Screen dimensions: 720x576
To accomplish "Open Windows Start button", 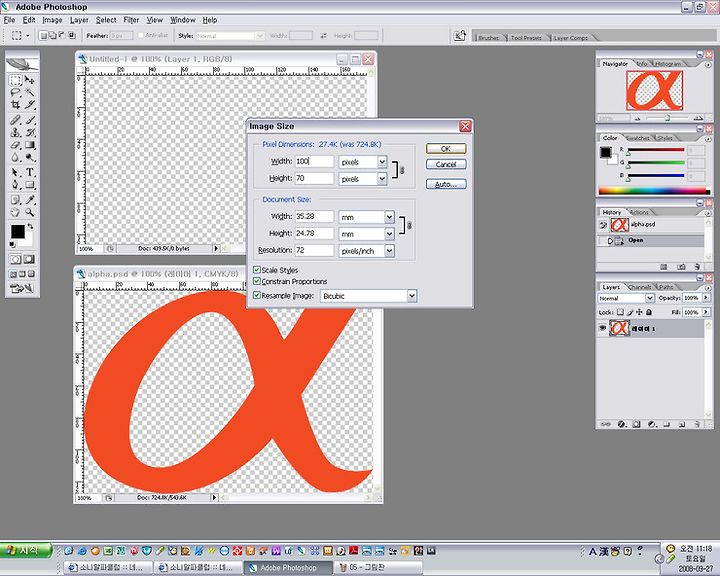I will point(26,550).
